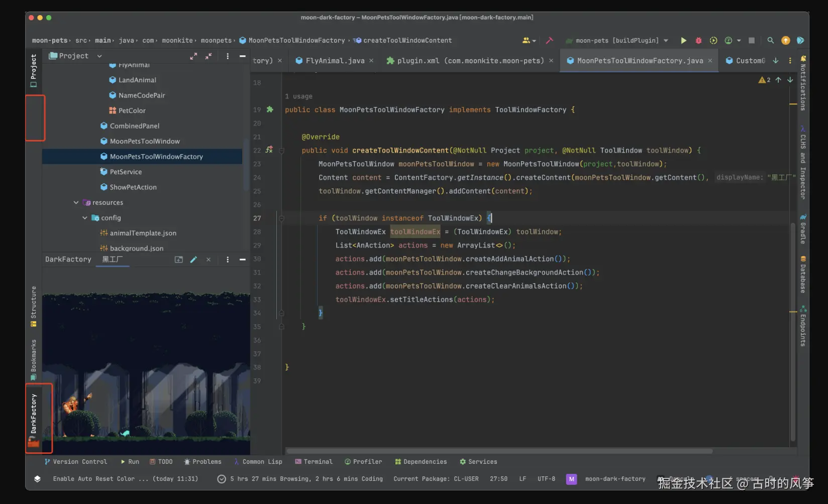Open Search Everywhere magnifier icon
The height and width of the screenshot is (504, 828).
click(x=770, y=41)
